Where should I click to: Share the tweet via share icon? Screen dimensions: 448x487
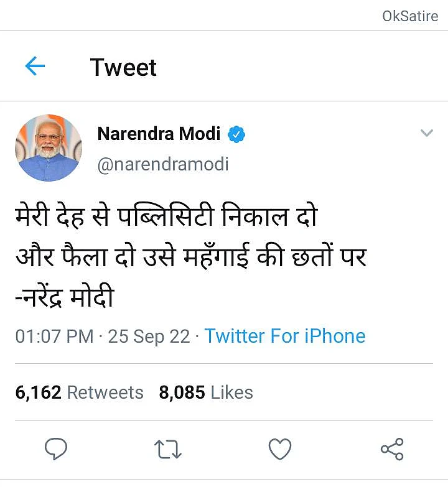point(391,448)
